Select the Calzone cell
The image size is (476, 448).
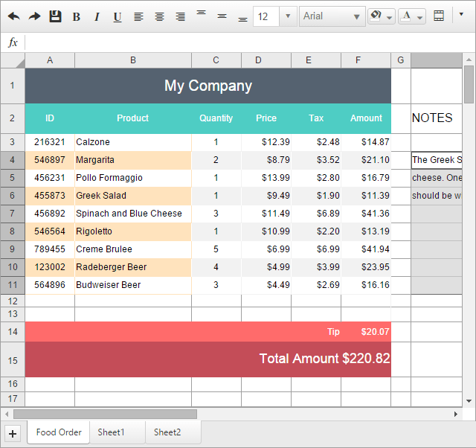[x=133, y=142]
